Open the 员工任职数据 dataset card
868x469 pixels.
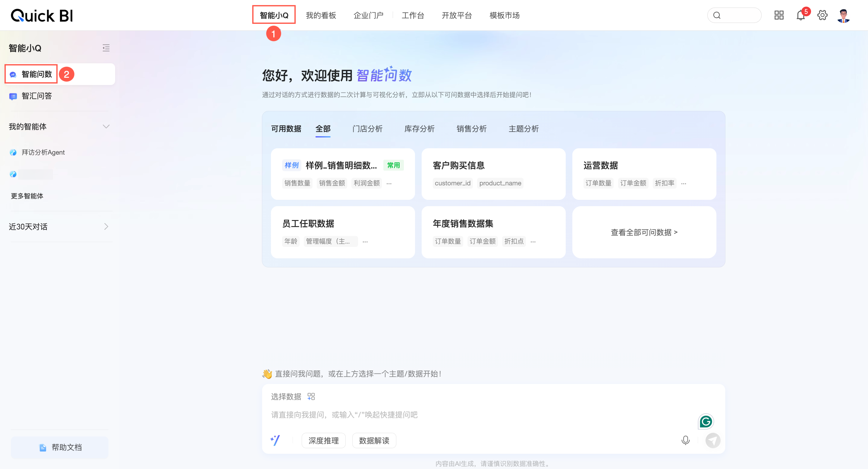coord(343,232)
